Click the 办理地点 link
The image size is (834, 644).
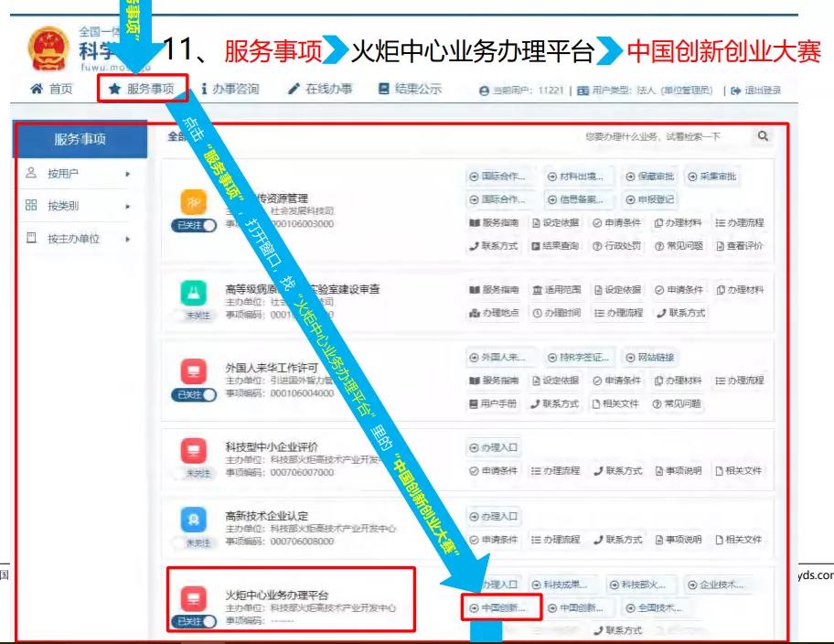click(494, 313)
